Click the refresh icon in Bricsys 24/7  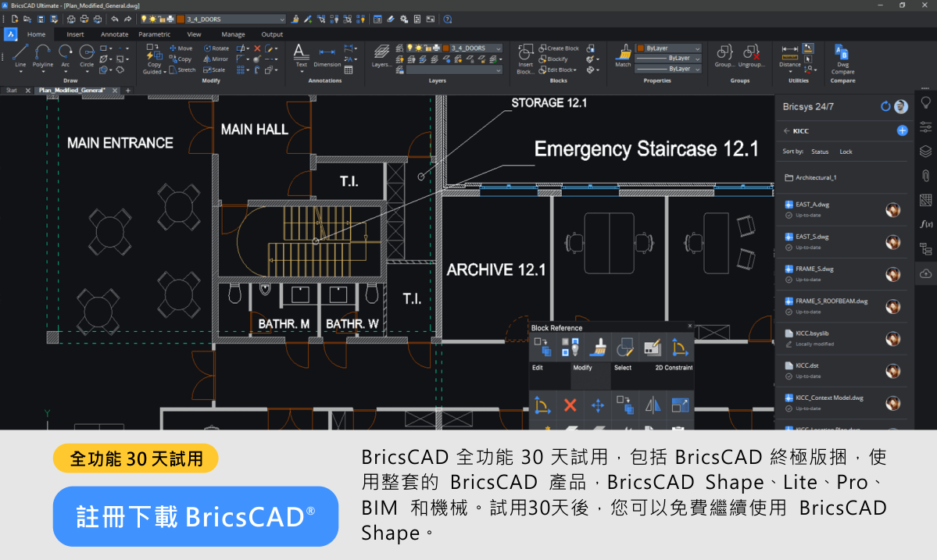pos(885,106)
